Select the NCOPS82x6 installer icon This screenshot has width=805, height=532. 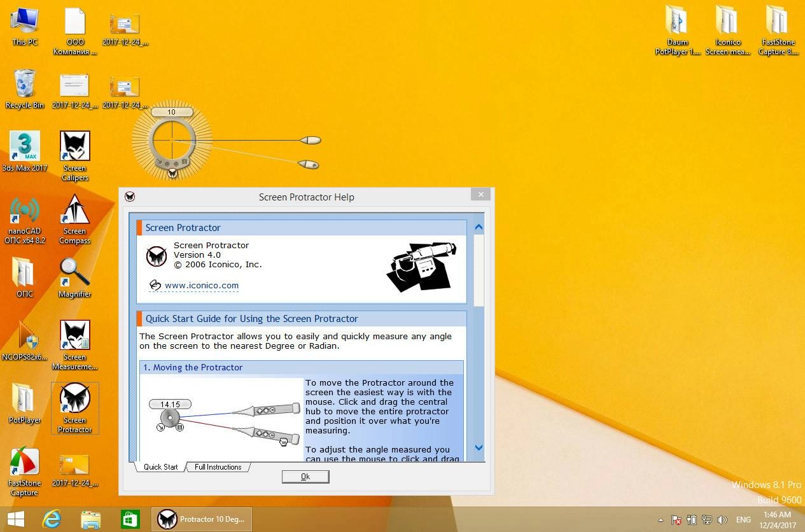(x=25, y=340)
